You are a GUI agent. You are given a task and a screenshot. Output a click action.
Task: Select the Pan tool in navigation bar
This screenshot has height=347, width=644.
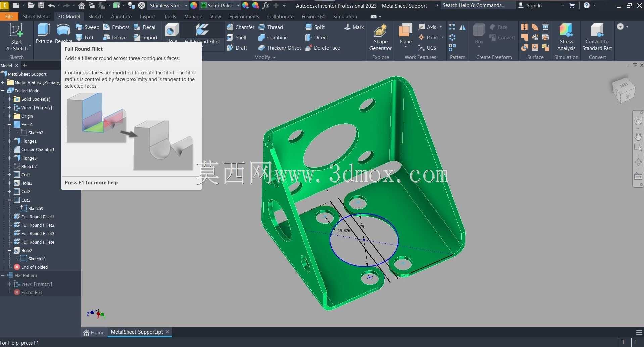(x=638, y=136)
